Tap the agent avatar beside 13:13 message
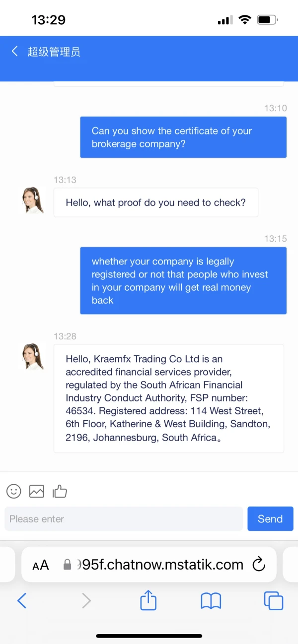This screenshot has width=298, height=644. pos(33,200)
